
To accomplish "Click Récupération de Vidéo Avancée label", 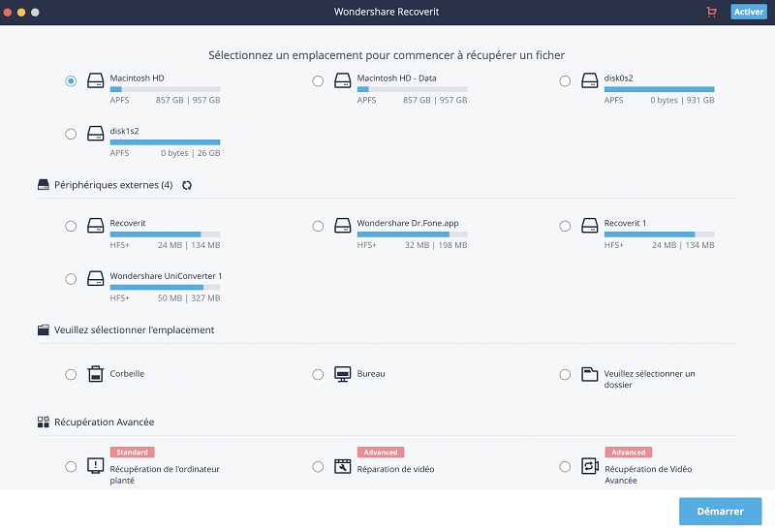I will 648,475.
